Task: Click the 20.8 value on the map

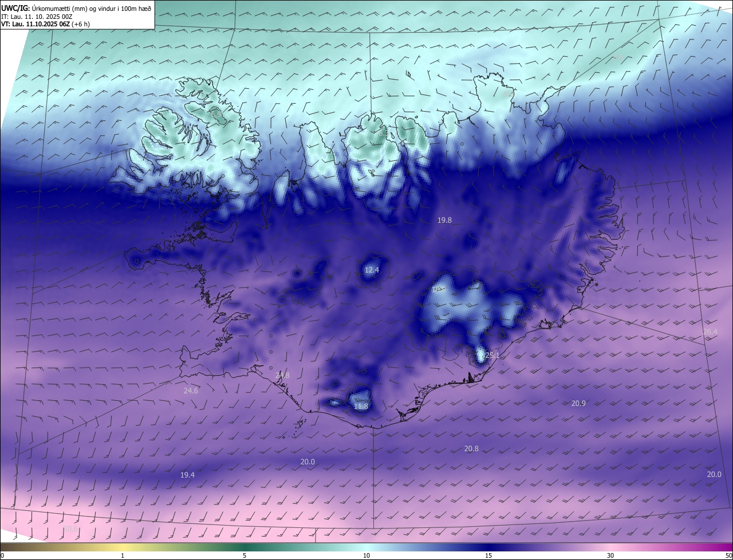Action: 471,449
